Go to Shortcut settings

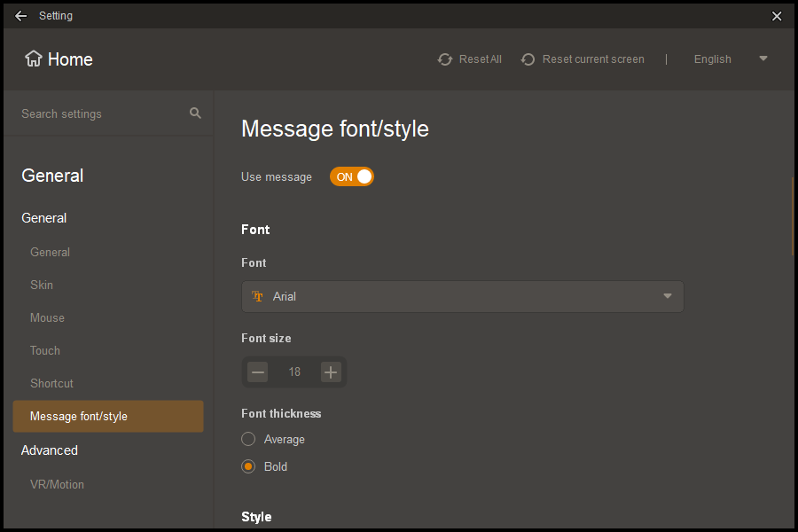pyautogui.click(x=51, y=383)
